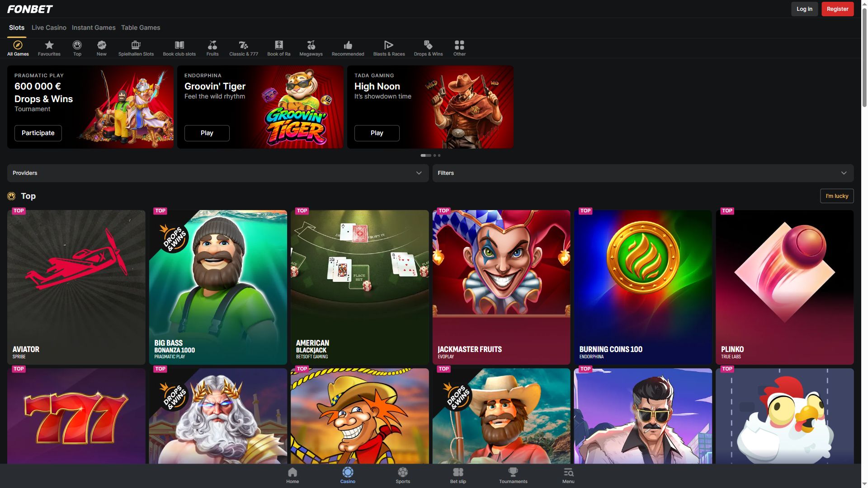Open the Jackmaster Fruits game card
The image size is (868, 488).
pyautogui.click(x=501, y=287)
